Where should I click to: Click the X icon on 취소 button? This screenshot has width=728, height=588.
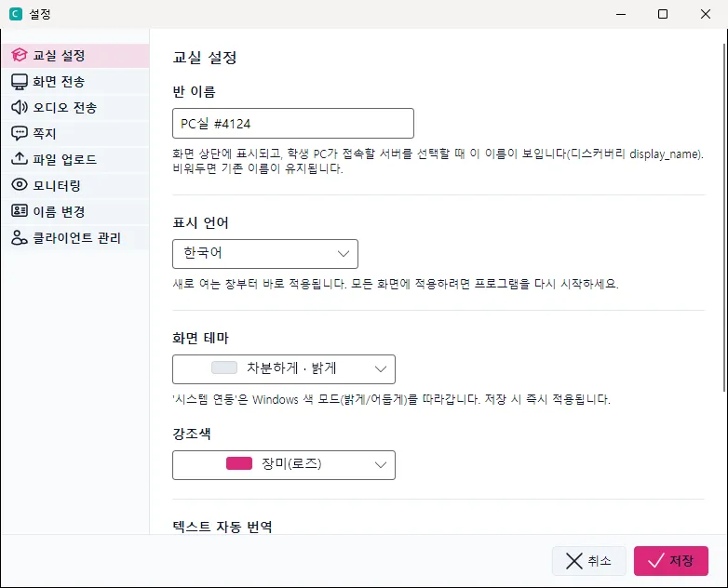tap(573, 561)
